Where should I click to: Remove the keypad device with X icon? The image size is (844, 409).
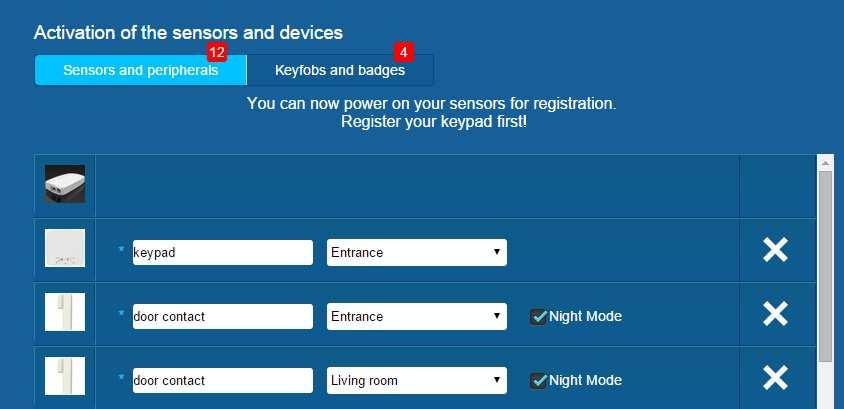775,250
